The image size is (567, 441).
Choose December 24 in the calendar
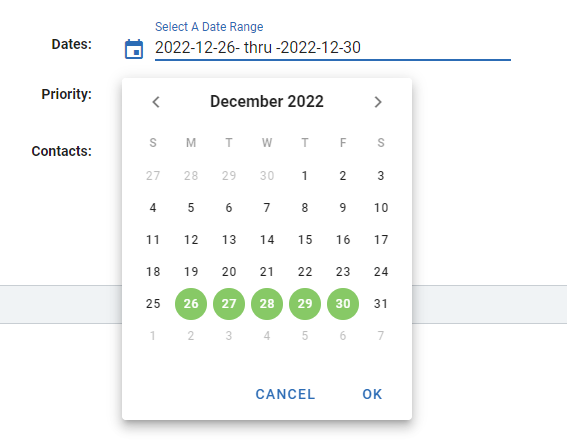[x=381, y=271]
